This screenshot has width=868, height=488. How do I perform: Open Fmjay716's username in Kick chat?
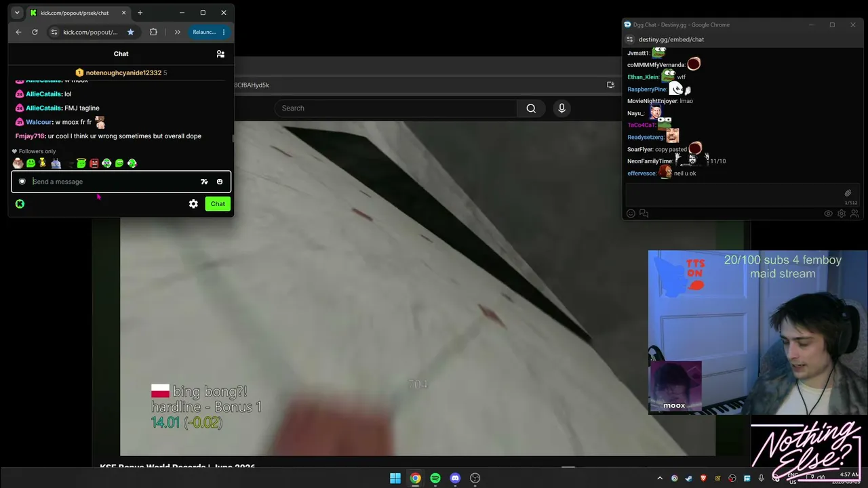[30, 136]
